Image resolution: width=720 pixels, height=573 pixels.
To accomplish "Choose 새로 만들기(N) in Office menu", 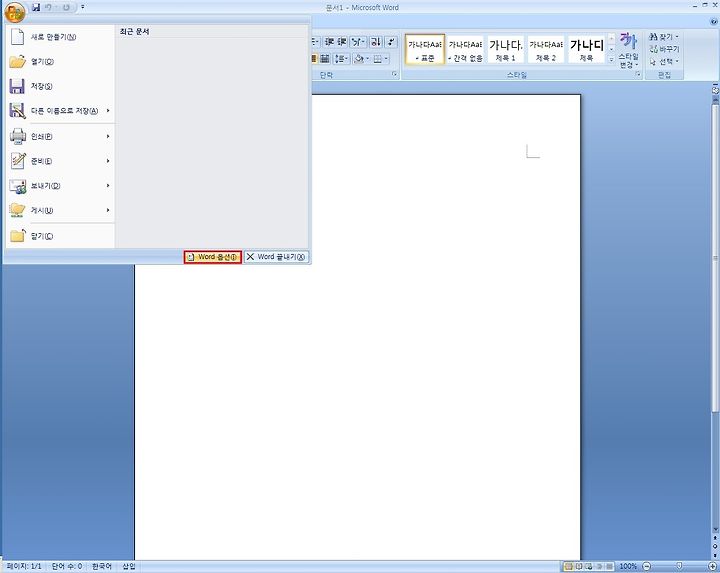I will tap(60, 37).
